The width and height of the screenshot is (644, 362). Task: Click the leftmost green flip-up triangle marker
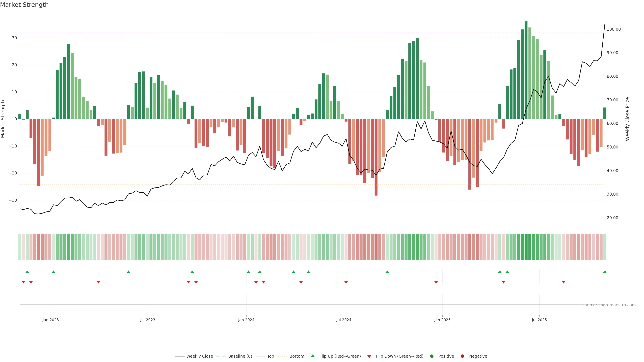pos(27,272)
